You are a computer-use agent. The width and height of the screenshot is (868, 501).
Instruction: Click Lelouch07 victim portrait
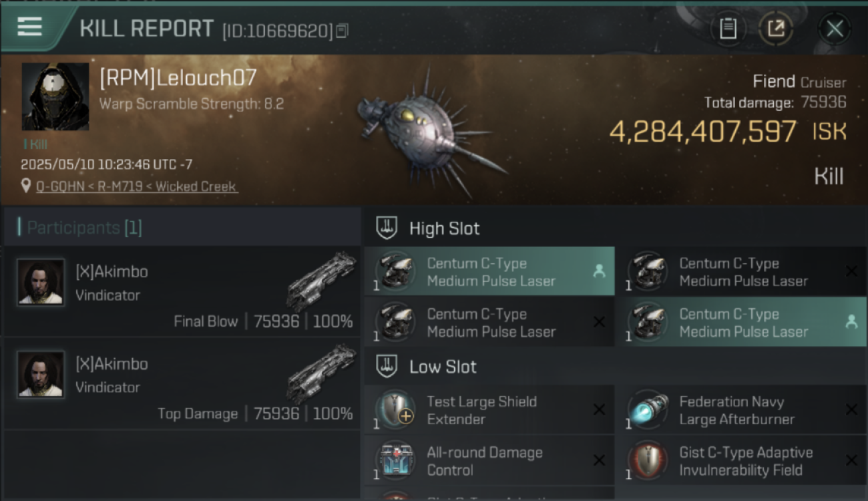click(x=55, y=96)
